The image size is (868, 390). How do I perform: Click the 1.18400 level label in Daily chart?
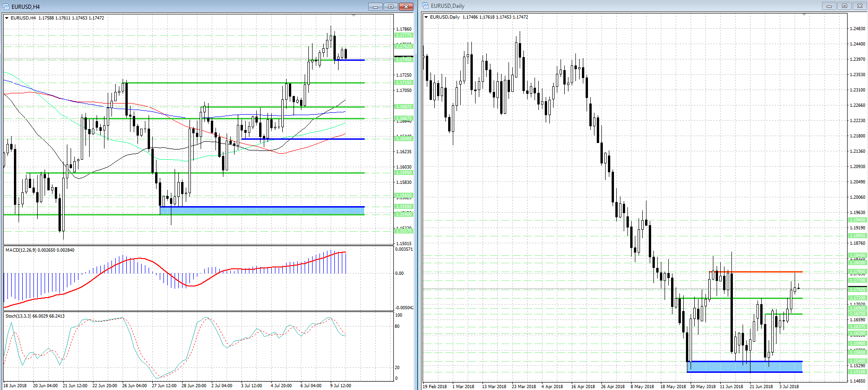pyautogui.click(x=857, y=255)
